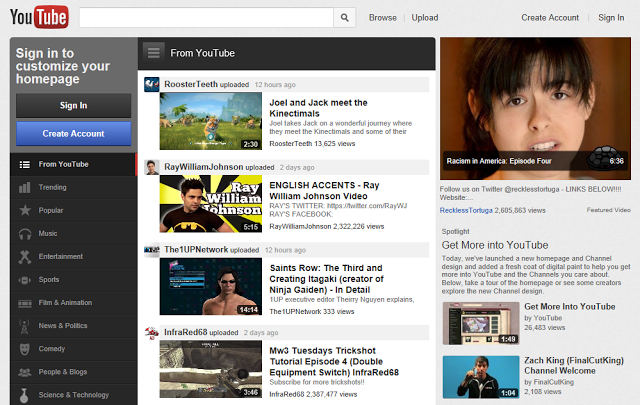This screenshot has width=640, height=405.
Task: Click the YouTube logo
Action: coord(39,17)
